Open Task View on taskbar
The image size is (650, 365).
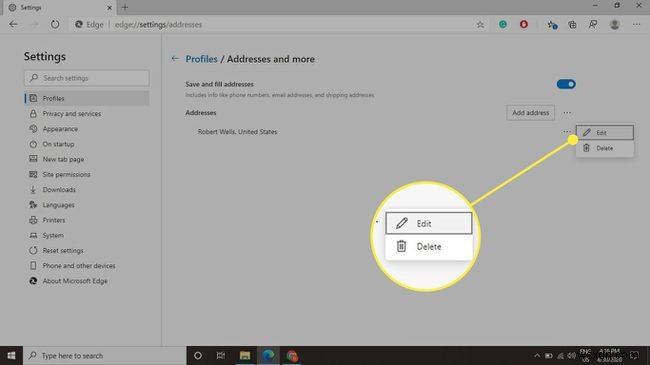tap(221, 355)
